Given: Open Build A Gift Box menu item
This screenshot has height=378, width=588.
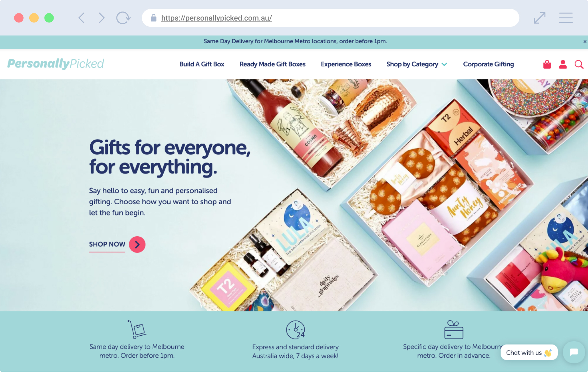Looking at the screenshot, I should pos(202,64).
